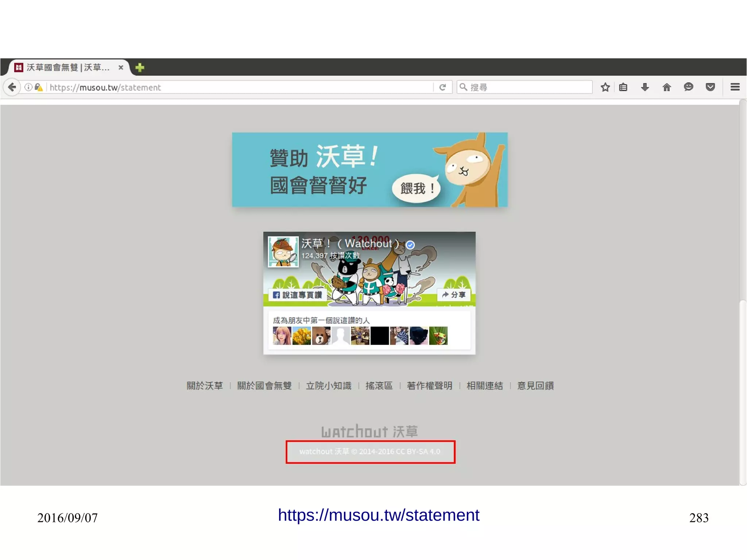Open the 關於國會無雙 footer link
This screenshot has height=560, width=747.
pyautogui.click(x=264, y=386)
